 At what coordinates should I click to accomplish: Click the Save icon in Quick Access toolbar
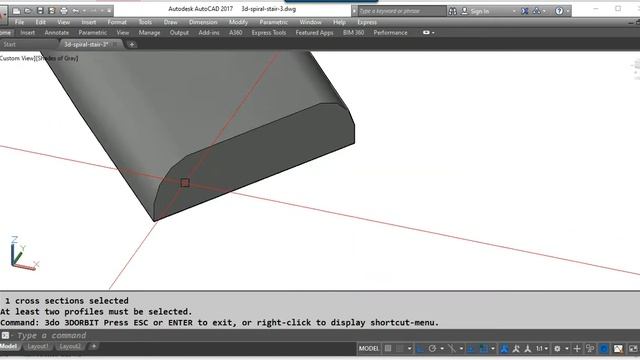(x=40, y=11)
